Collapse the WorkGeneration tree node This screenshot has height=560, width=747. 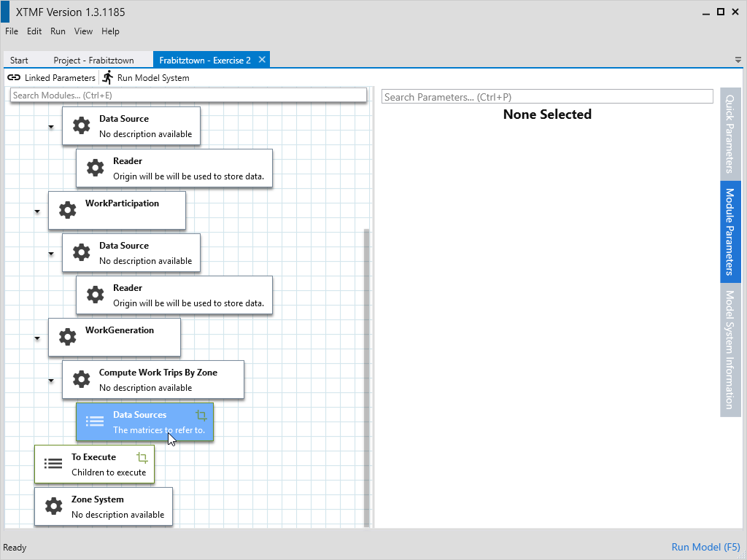coord(37,338)
